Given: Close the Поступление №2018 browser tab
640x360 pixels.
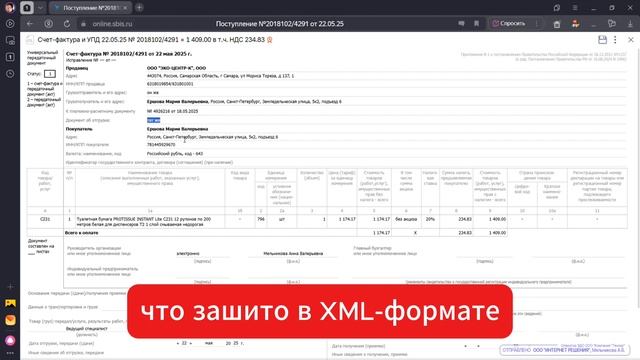Looking at the screenshot, I should (125, 8).
